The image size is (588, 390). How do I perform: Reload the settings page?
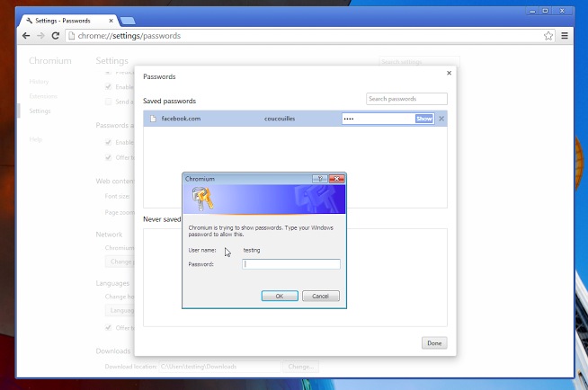[x=56, y=36]
